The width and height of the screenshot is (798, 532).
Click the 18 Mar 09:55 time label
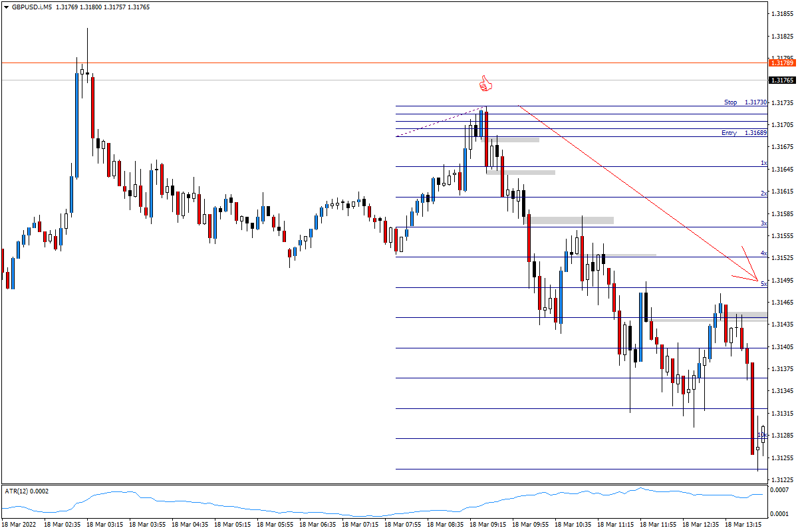coord(530,525)
